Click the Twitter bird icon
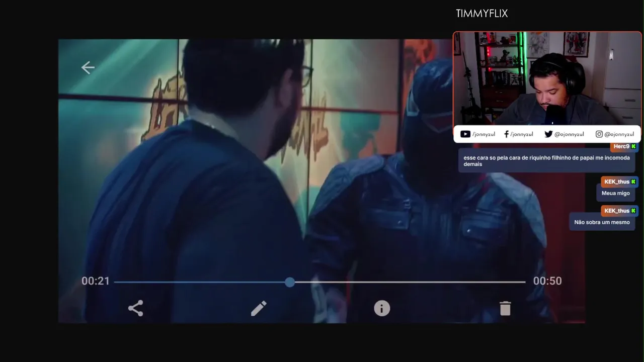644x362 pixels. click(548, 134)
